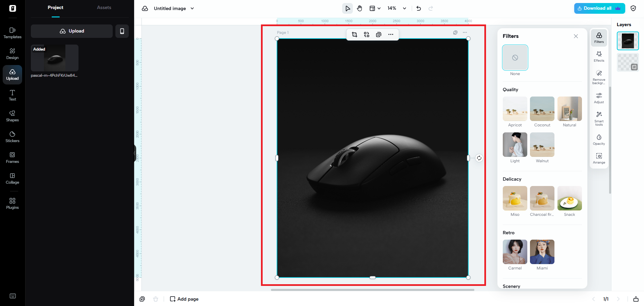Image resolution: width=644 pixels, height=306 pixels.
Task: Expand the Untitled image title dropdown
Action: pyautogui.click(x=192, y=8)
